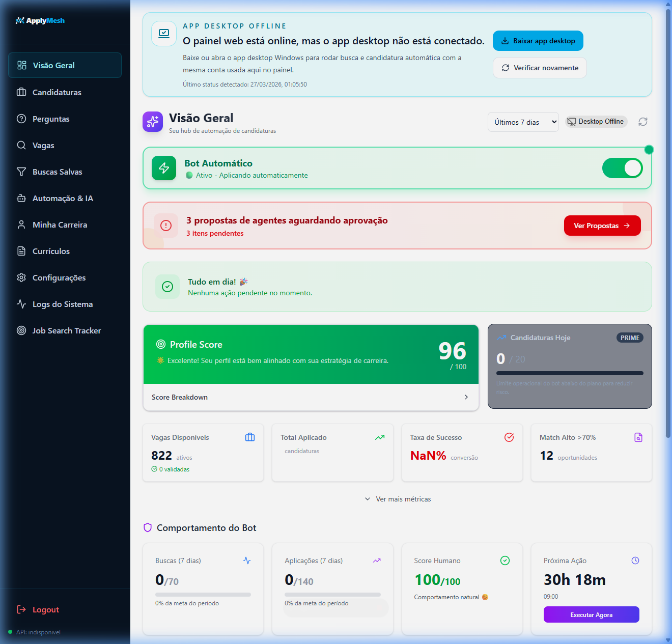Open the Score Breakdown details
672x644 pixels.
tap(311, 397)
